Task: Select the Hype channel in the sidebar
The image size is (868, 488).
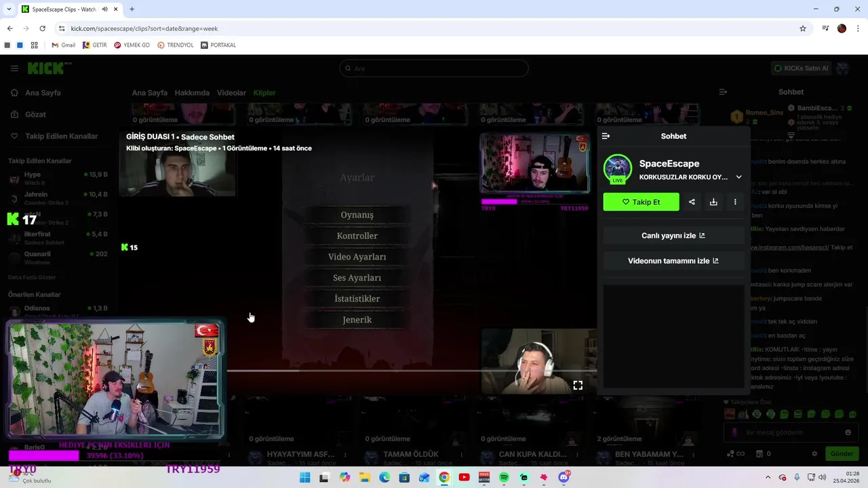Action: (x=58, y=178)
